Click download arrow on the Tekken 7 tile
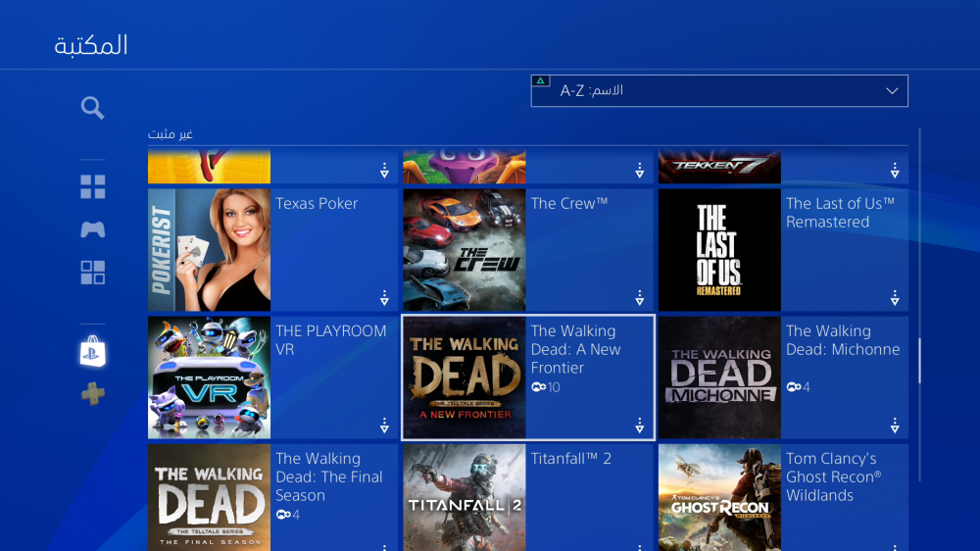Image resolution: width=980 pixels, height=551 pixels. (895, 171)
